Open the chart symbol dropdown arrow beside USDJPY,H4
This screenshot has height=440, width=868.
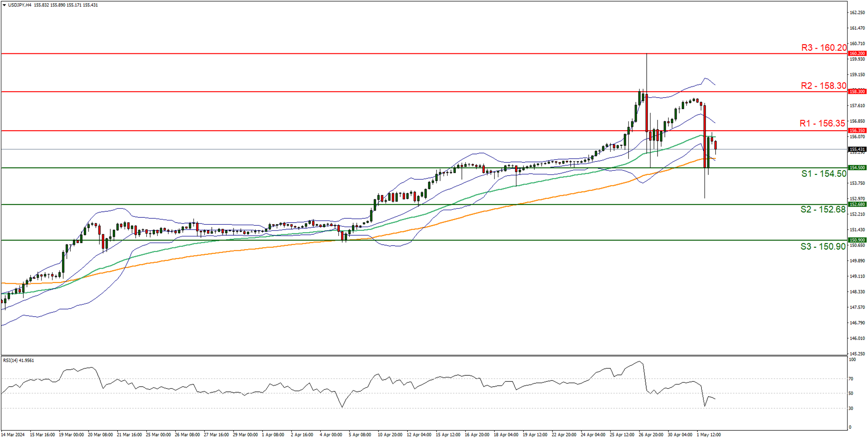point(4,5)
